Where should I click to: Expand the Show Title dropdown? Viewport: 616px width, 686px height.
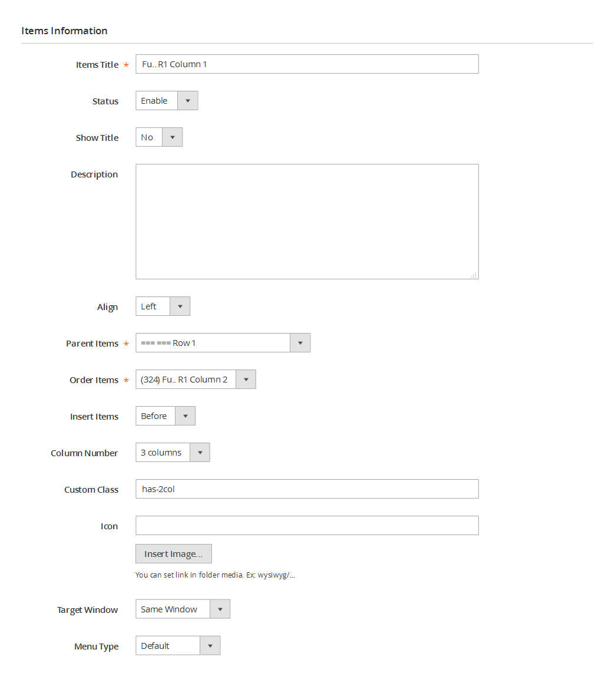[158, 137]
